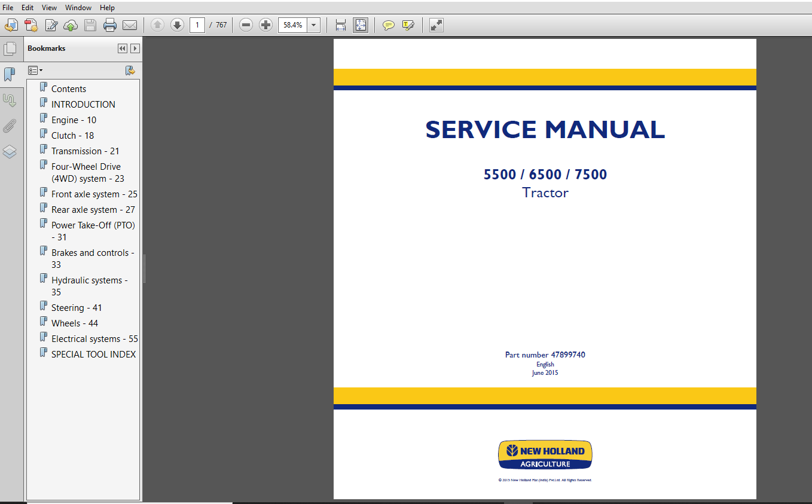Click the Open file icon
The height and width of the screenshot is (504, 812).
[11, 25]
